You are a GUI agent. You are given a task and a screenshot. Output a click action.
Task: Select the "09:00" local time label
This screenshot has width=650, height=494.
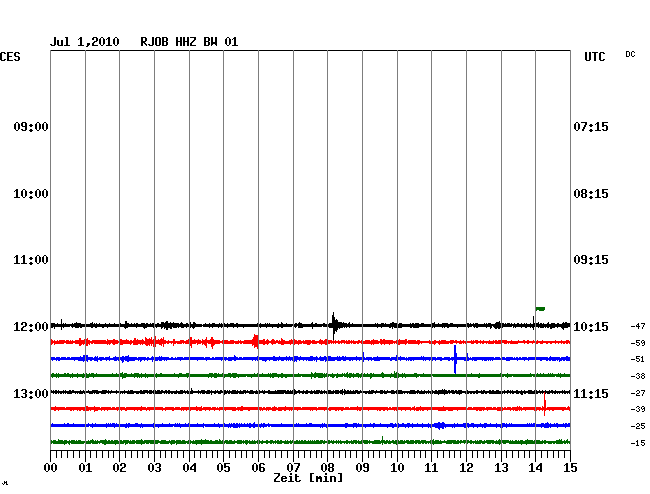pyautogui.click(x=31, y=126)
